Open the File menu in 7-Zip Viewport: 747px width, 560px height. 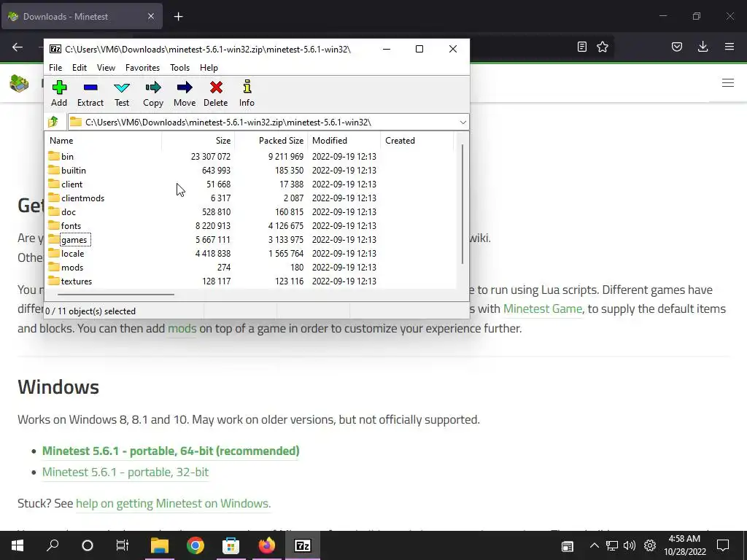(55, 68)
